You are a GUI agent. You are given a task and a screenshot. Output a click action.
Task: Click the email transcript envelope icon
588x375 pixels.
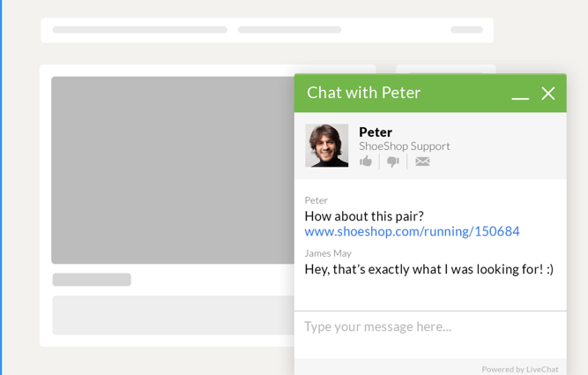coord(422,161)
